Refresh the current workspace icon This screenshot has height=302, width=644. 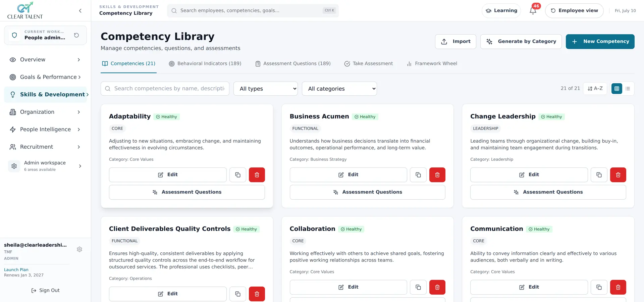point(76,35)
